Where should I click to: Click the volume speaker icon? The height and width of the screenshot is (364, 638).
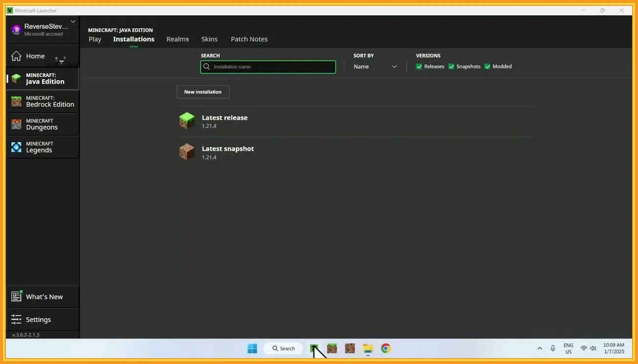click(593, 348)
